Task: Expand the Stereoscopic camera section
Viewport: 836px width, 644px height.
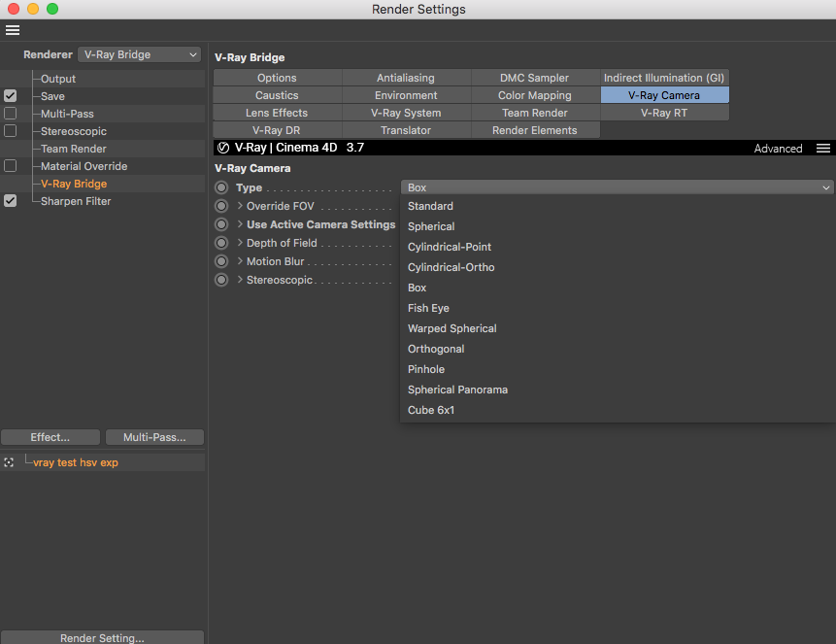Action: (240, 280)
